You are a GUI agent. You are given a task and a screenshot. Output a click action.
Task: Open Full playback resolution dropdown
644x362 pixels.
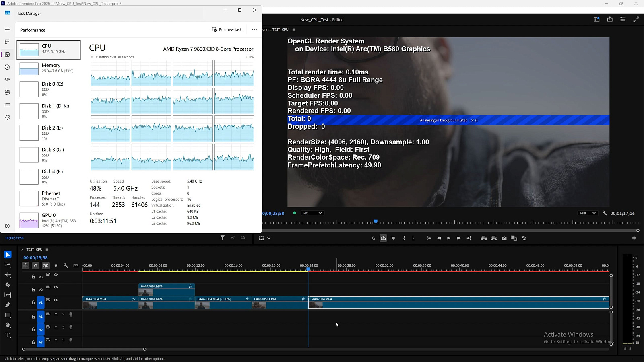tap(587, 213)
